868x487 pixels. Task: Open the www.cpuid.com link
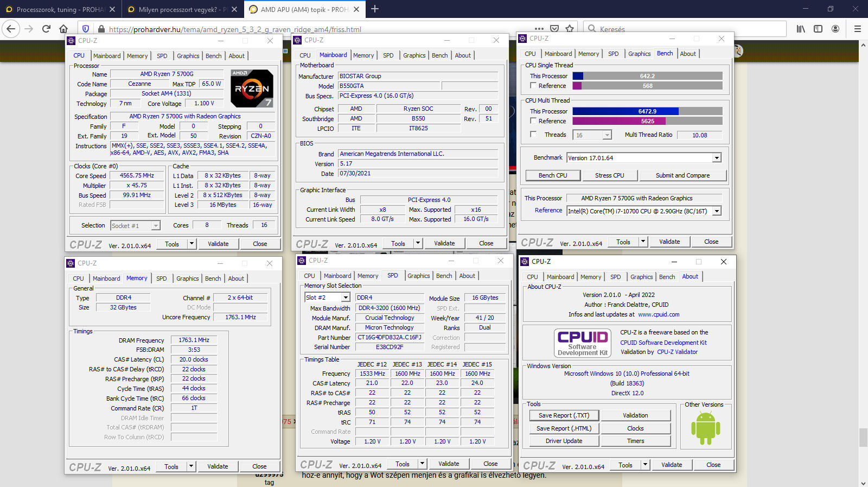click(x=659, y=314)
